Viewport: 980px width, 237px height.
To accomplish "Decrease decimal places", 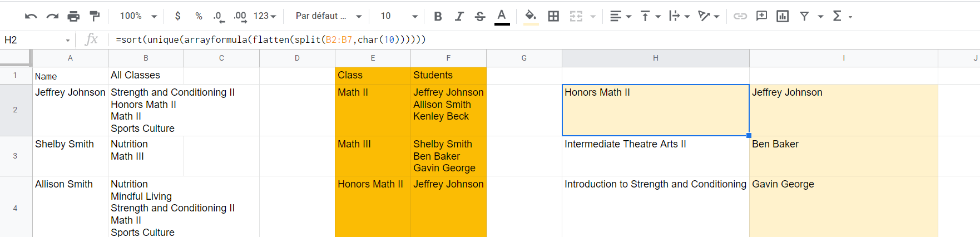I will (x=219, y=17).
